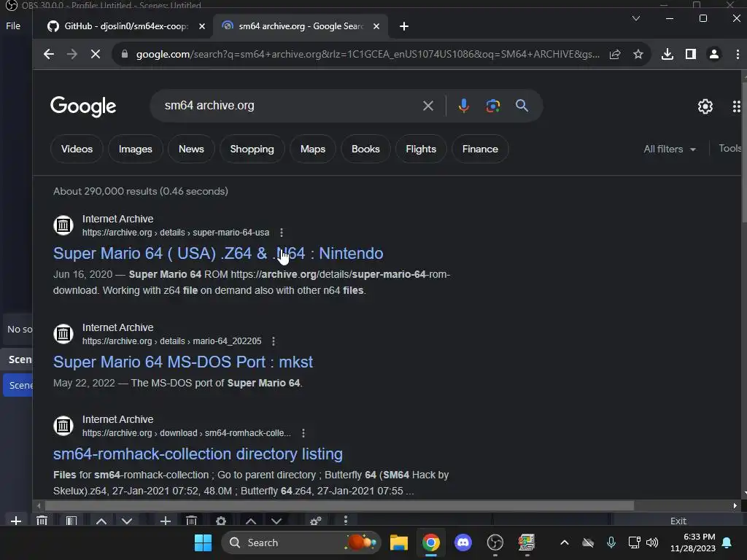
Task: Toggle Chrome side panel
Action: coord(691,54)
